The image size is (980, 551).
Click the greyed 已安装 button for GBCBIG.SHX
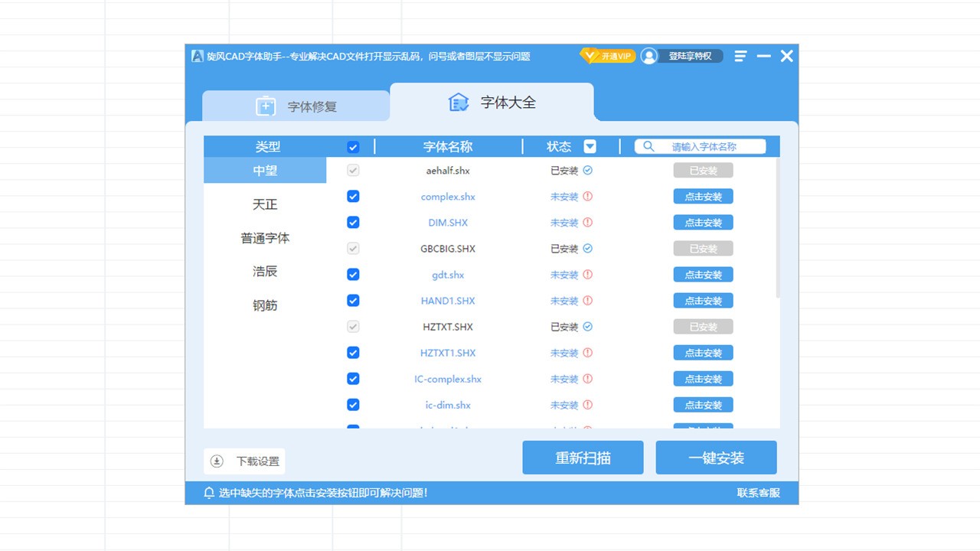[x=703, y=249]
